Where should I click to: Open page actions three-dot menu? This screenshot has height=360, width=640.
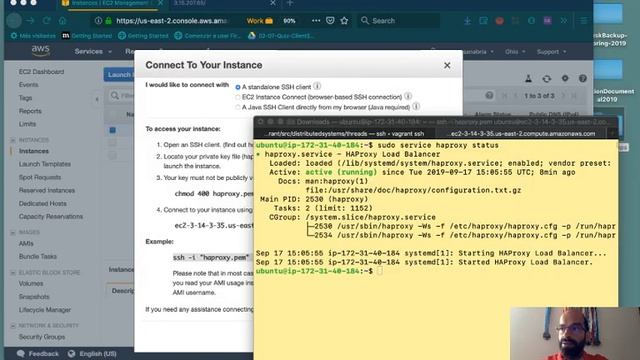[x=316, y=20]
